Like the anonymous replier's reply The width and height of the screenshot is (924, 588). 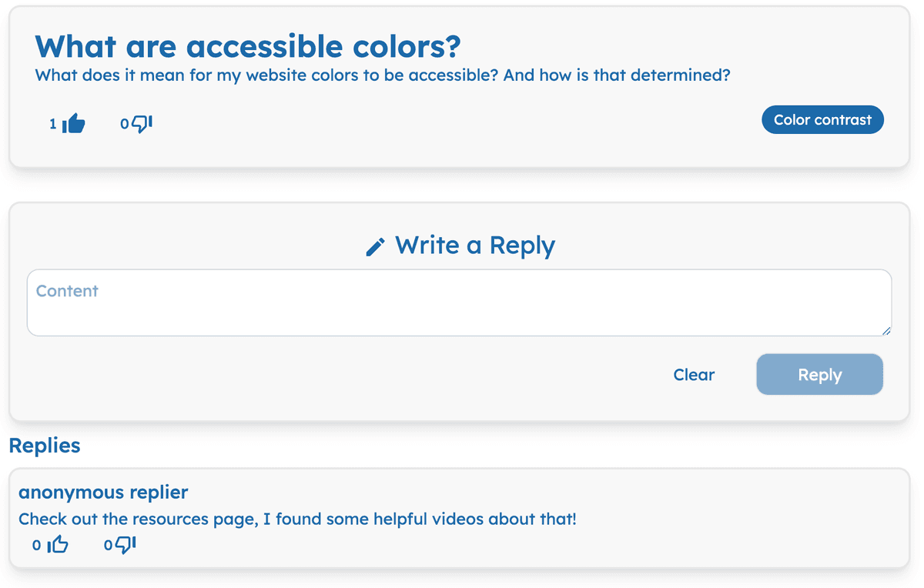point(59,545)
